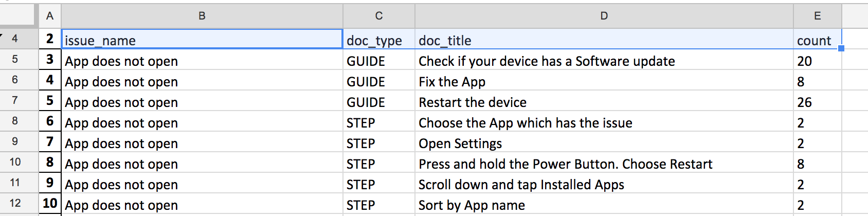Select the "Open Settings" cell
This screenshot has height=216, width=868.
pyautogui.click(x=604, y=143)
